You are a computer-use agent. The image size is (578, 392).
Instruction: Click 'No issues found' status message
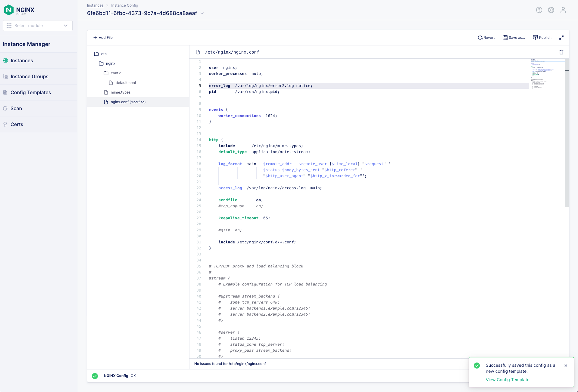[x=230, y=364]
